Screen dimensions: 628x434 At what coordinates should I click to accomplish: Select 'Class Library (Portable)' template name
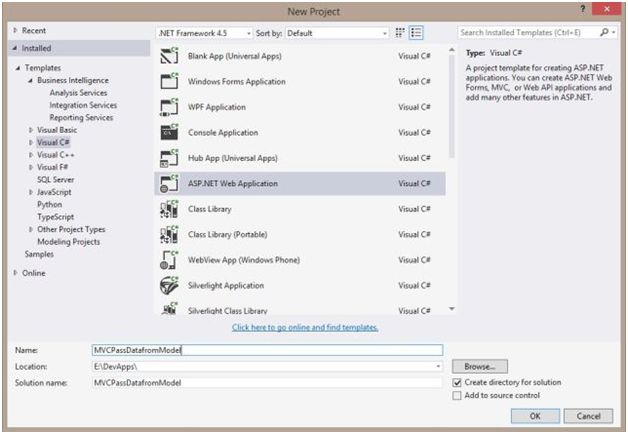point(227,235)
